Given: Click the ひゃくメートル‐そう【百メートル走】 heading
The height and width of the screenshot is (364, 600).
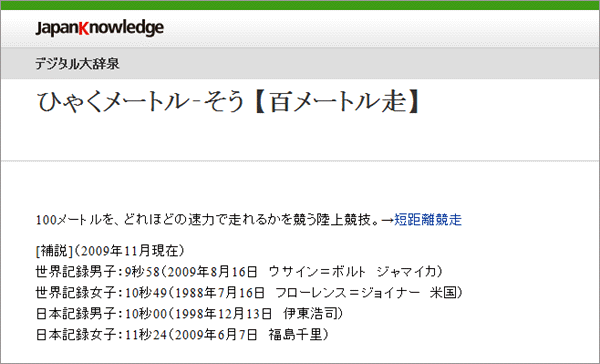Looking at the screenshot, I should tap(229, 102).
